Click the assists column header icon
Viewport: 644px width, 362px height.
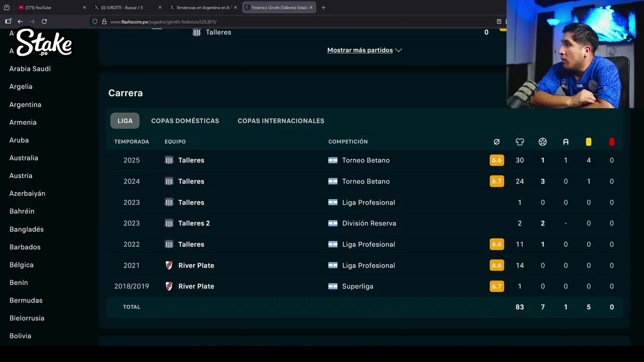566,142
